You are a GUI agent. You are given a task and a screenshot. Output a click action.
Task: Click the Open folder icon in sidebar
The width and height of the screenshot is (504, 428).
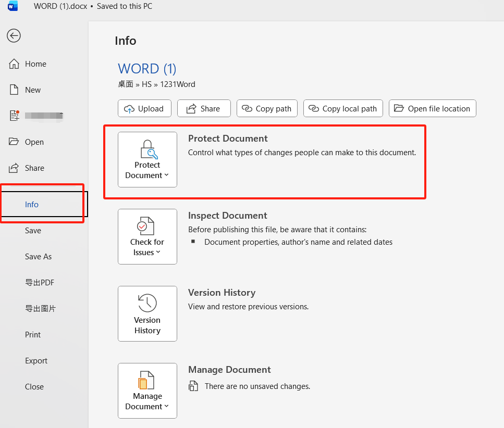pos(14,142)
